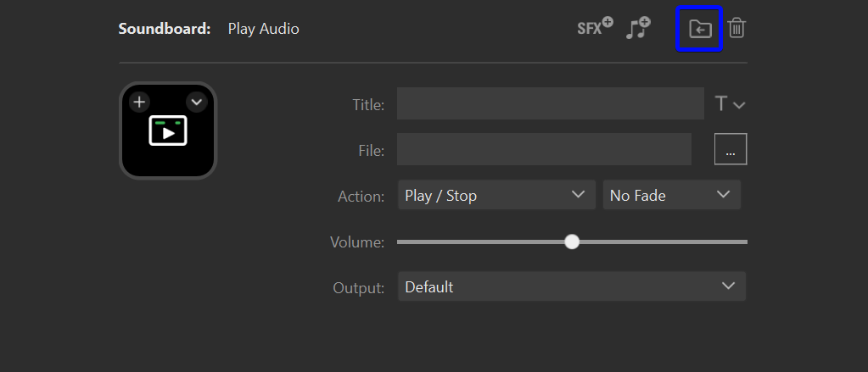Click the Play Audio action name
The width and height of the screenshot is (868, 372).
(263, 29)
